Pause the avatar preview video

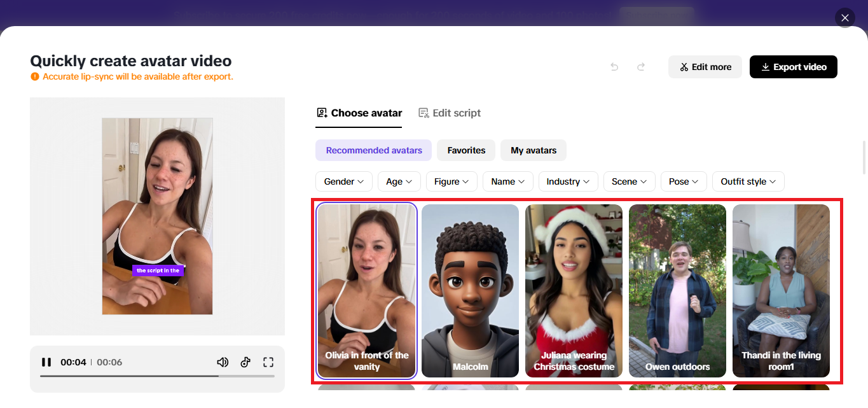pyautogui.click(x=46, y=362)
